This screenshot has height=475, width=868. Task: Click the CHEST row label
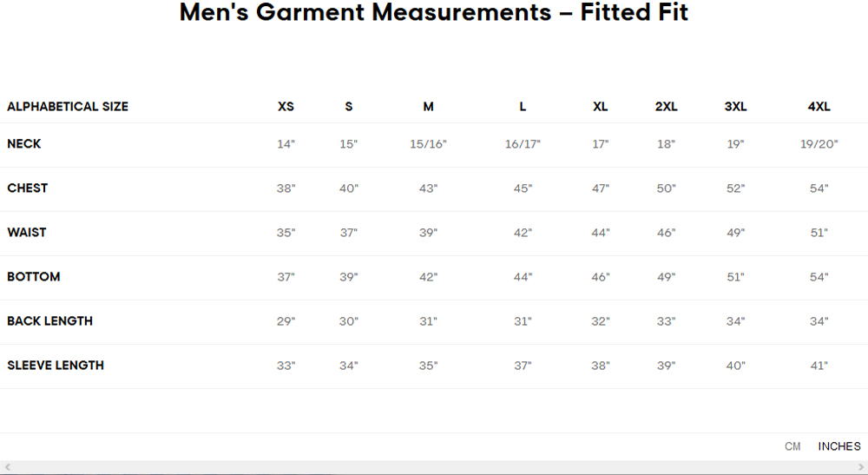(27, 188)
